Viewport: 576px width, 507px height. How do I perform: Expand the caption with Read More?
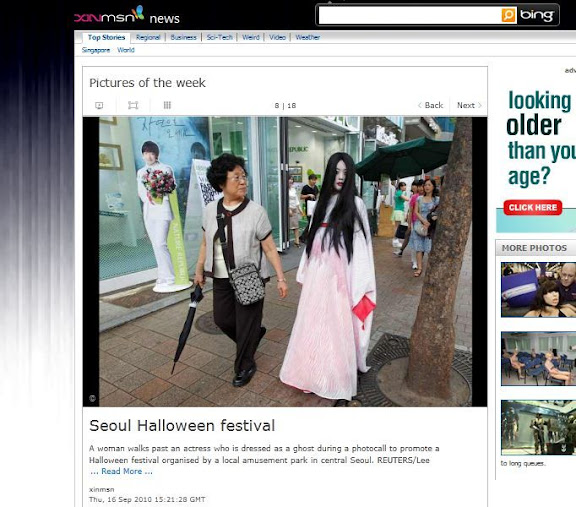point(121,471)
